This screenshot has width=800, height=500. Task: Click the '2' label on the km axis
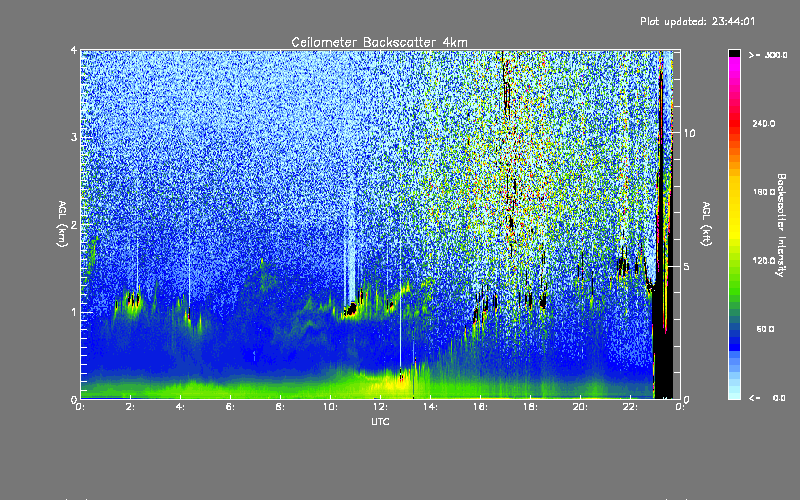point(74,224)
